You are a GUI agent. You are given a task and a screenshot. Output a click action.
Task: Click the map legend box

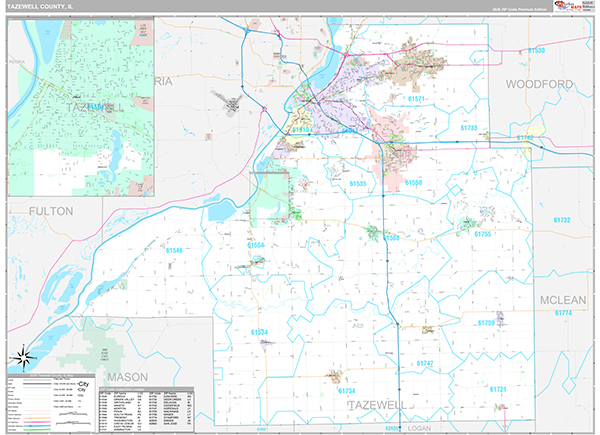click(51, 404)
